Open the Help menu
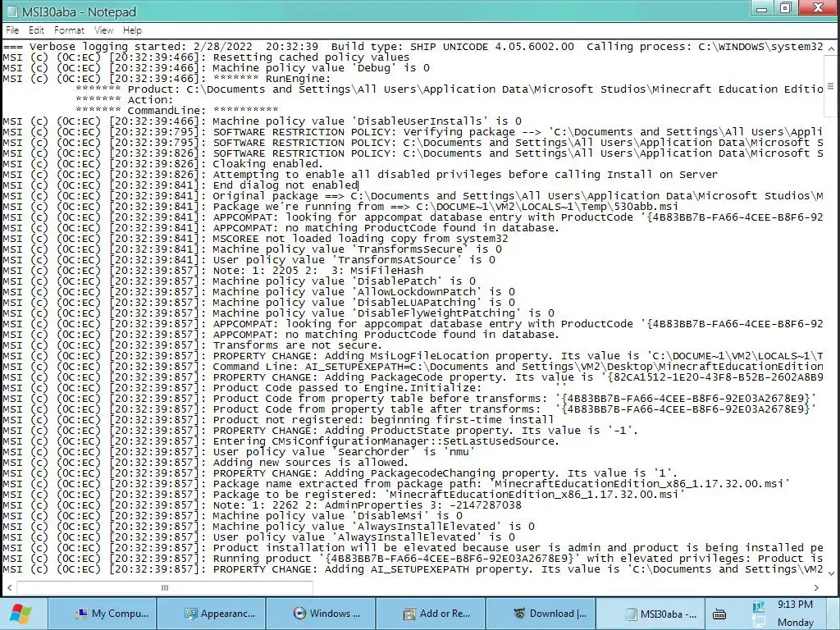The height and width of the screenshot is (630, 840). (132, 30)
